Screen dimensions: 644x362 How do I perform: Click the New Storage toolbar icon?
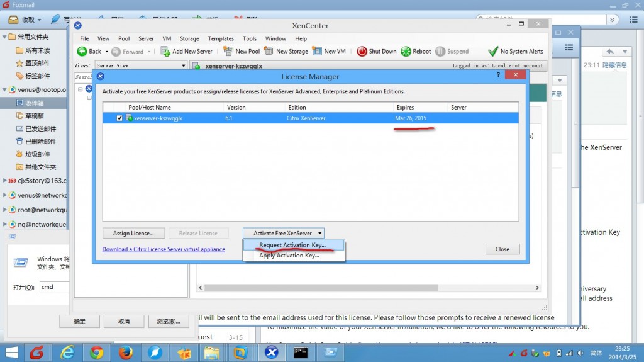269,51
